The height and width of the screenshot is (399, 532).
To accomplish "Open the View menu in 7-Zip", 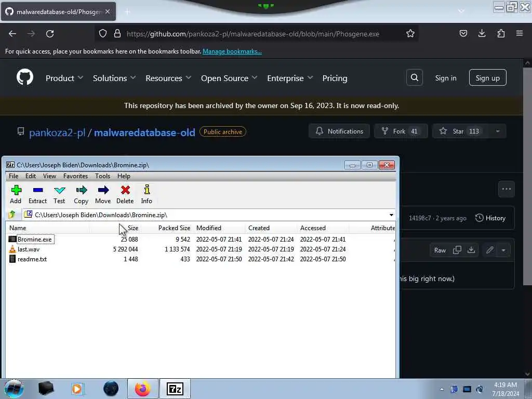I will point(49,176).
